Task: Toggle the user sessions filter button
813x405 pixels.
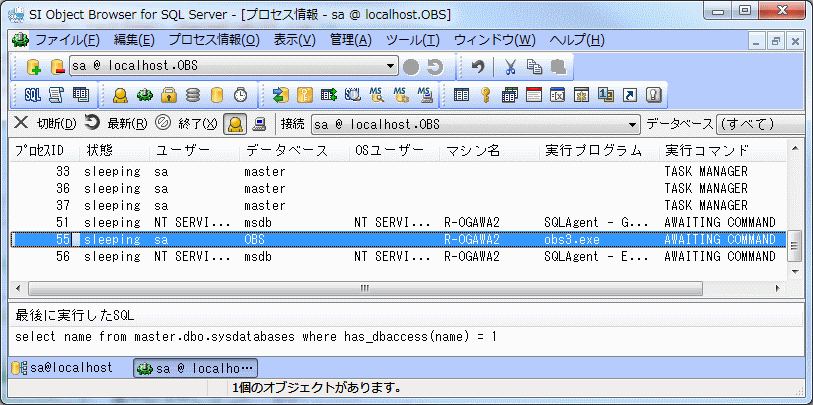Action: coord(234,124)
